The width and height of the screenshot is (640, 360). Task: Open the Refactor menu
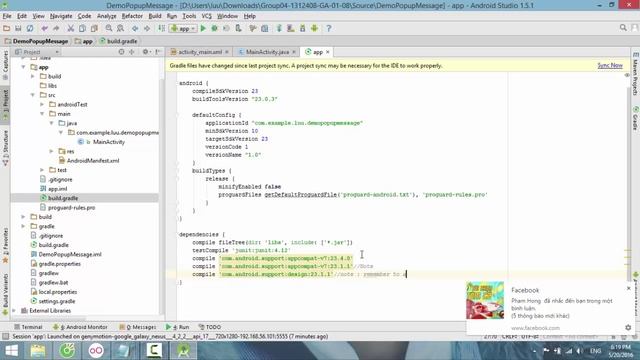pyautogui.click(x=132, y=16)
